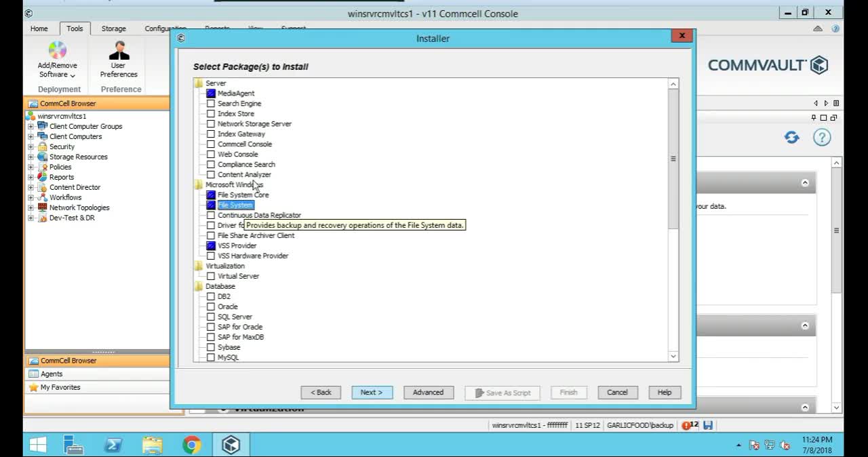The width and height of the screenshot is (868, 457).
Task: Enable Network Storage Server checkbox
Action: (211, 124)
